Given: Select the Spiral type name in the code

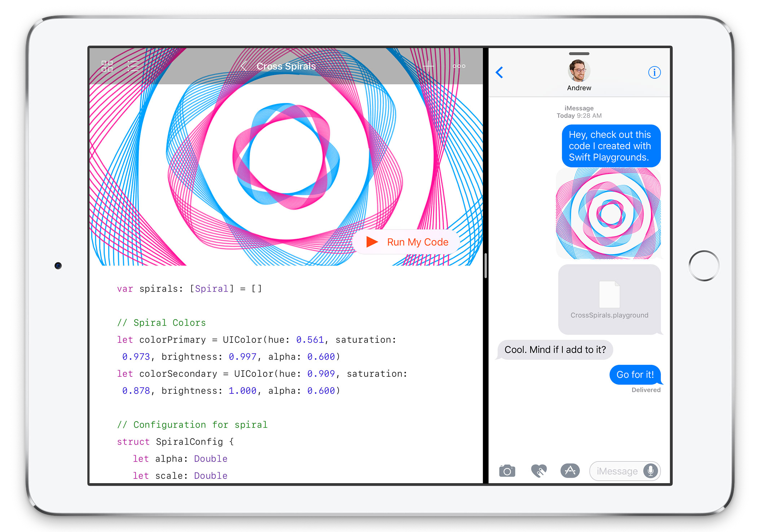Looking at the screenshot, I should point(211,288).
